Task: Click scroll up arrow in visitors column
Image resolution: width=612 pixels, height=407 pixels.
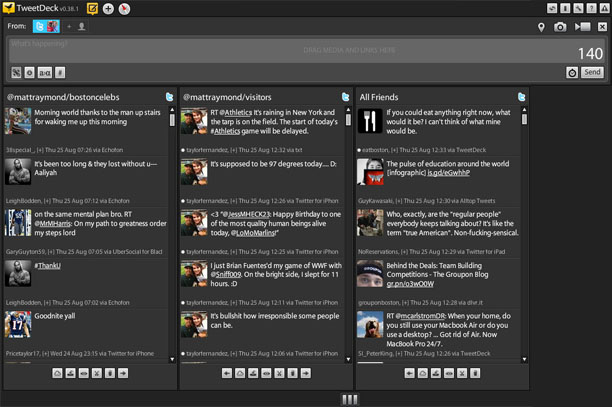Action: click(348, 110)
